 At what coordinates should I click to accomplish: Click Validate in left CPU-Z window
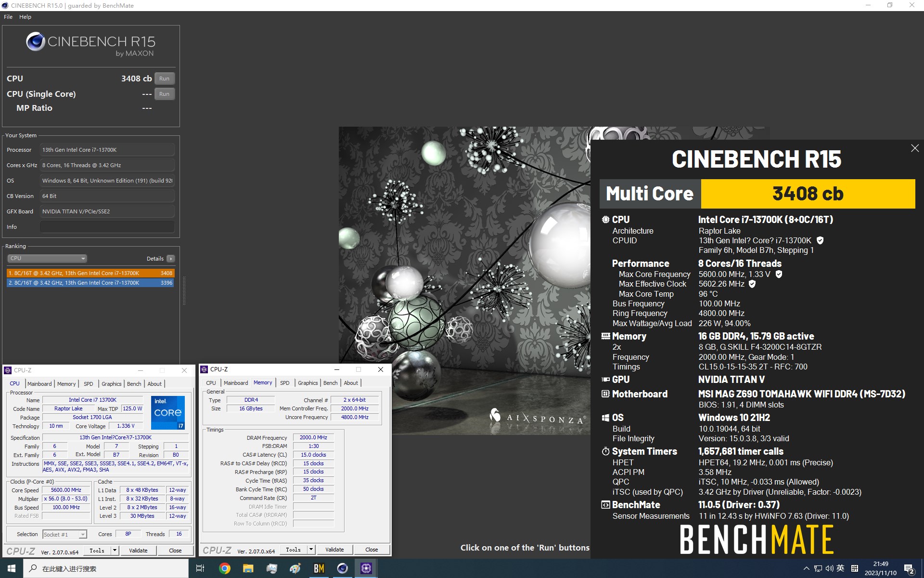[x=138, y=550]
